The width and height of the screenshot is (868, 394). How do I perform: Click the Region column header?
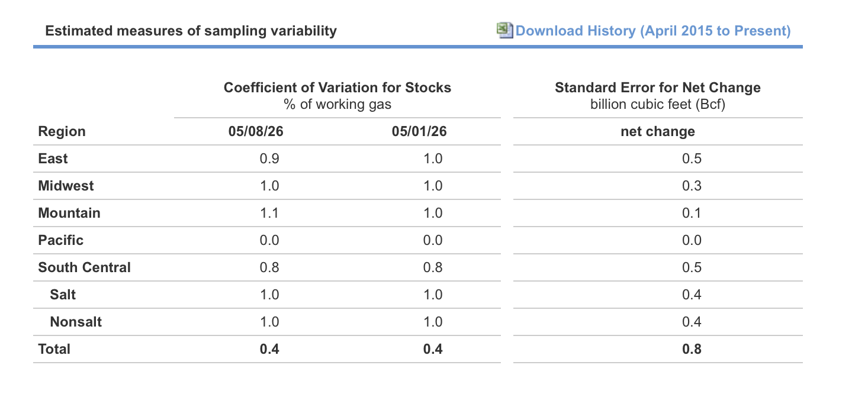(62, 131)
